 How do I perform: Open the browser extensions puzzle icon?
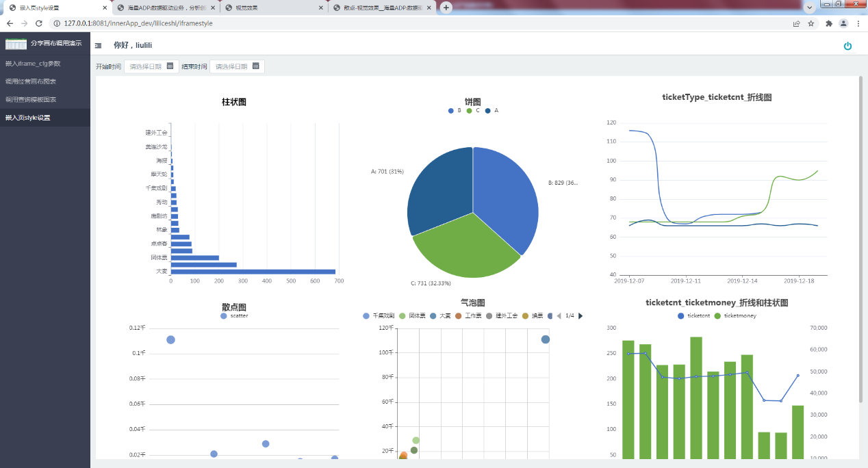(x=829, y=23)
